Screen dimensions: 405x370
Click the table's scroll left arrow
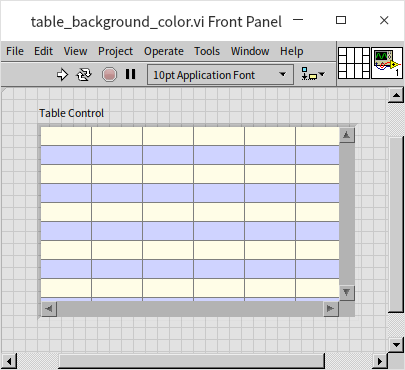pos(49,309)
